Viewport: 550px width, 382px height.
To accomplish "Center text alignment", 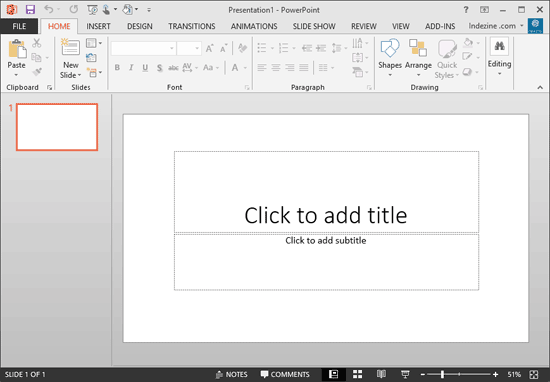I will 276,67.
